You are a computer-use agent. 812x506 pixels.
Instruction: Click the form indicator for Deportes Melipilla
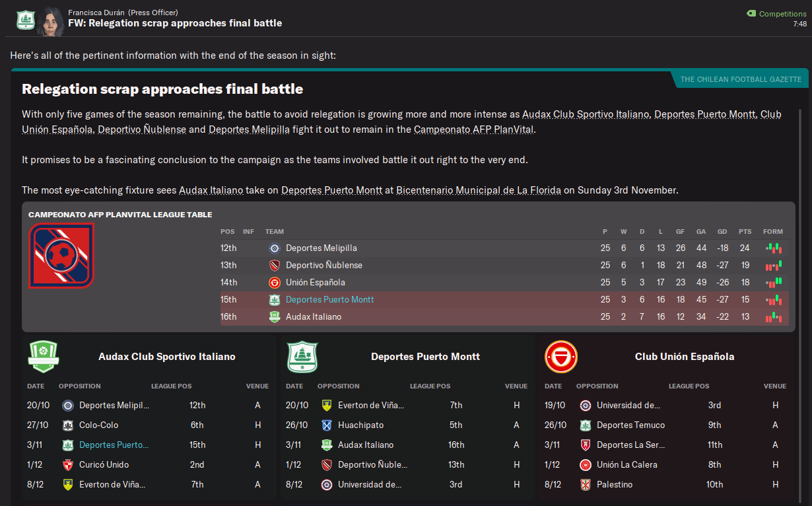773,248
